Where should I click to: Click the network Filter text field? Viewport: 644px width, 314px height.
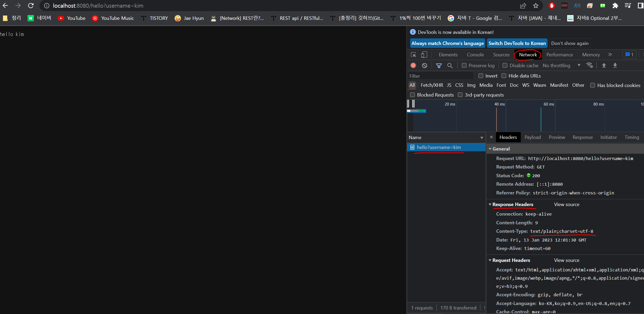coord(440,76)
